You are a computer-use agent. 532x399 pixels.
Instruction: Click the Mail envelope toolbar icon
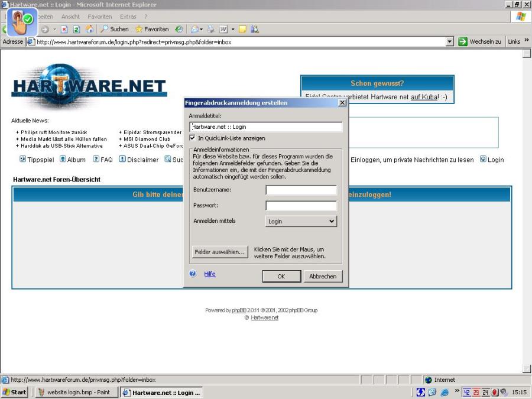coord(194,29)
